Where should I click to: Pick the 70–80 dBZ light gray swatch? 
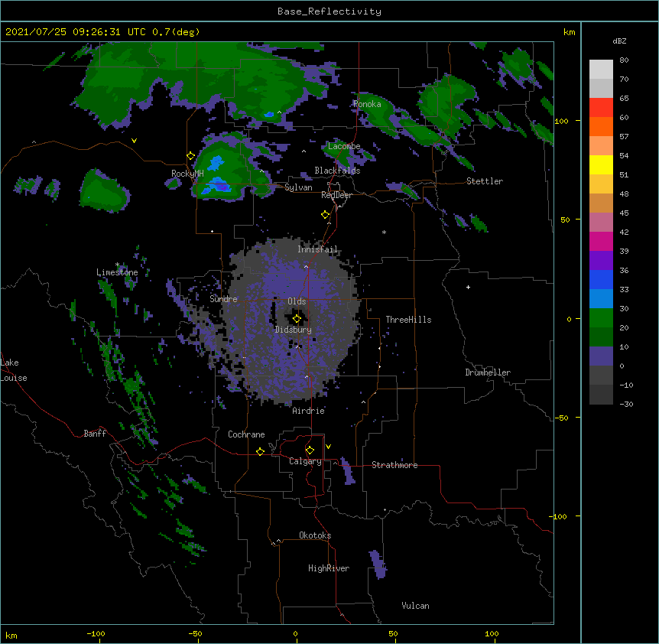point(601,70)
